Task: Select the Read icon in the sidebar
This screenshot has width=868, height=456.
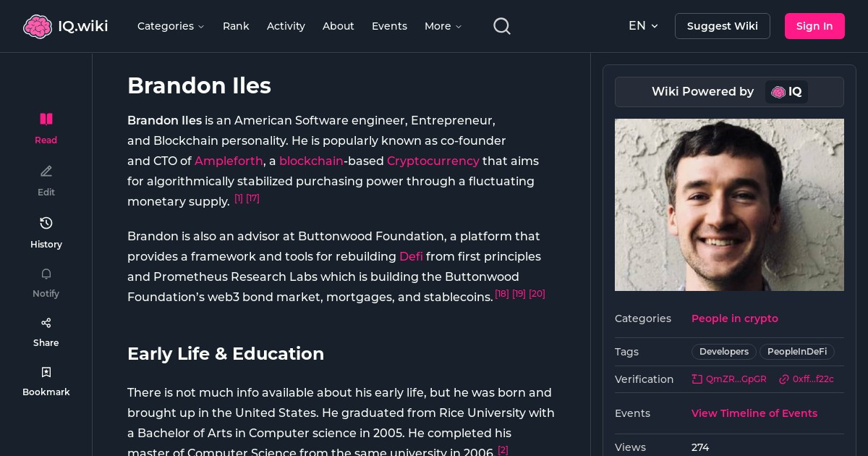Action: coord(46,119)
